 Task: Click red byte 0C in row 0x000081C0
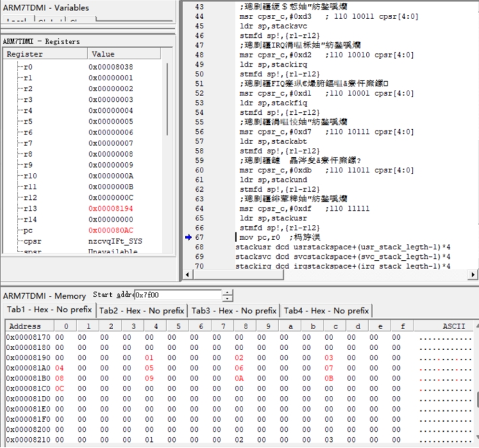tap(59, 389)
